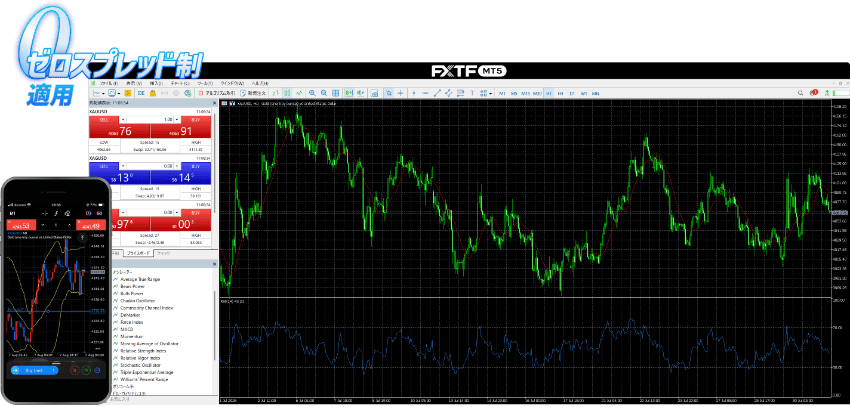This screenshot has height=407, width=850.
Task: Draw a horizontal line object
Action: pos(426,93)
